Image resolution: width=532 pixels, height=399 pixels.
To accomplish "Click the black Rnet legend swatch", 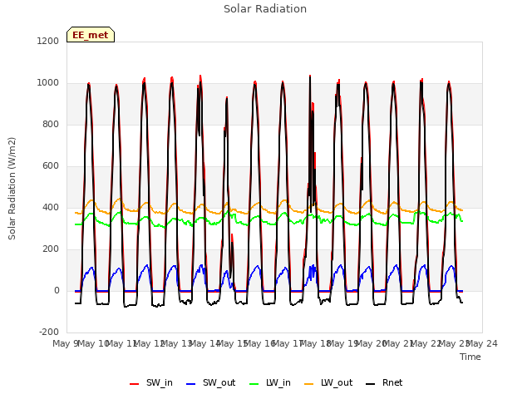I will (x=371, y=384).
